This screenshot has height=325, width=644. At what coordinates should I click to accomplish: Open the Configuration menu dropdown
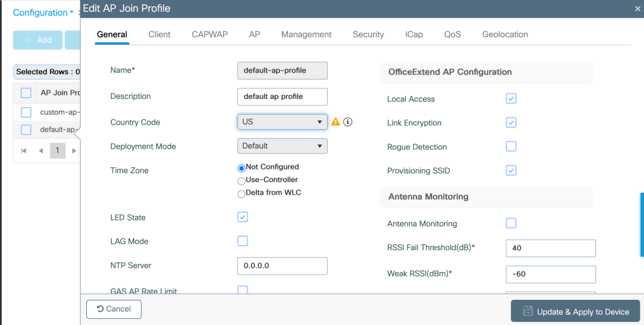point(43,13)
